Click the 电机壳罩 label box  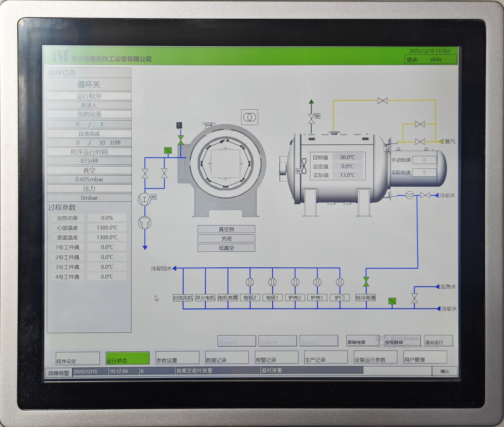[227, 297]
